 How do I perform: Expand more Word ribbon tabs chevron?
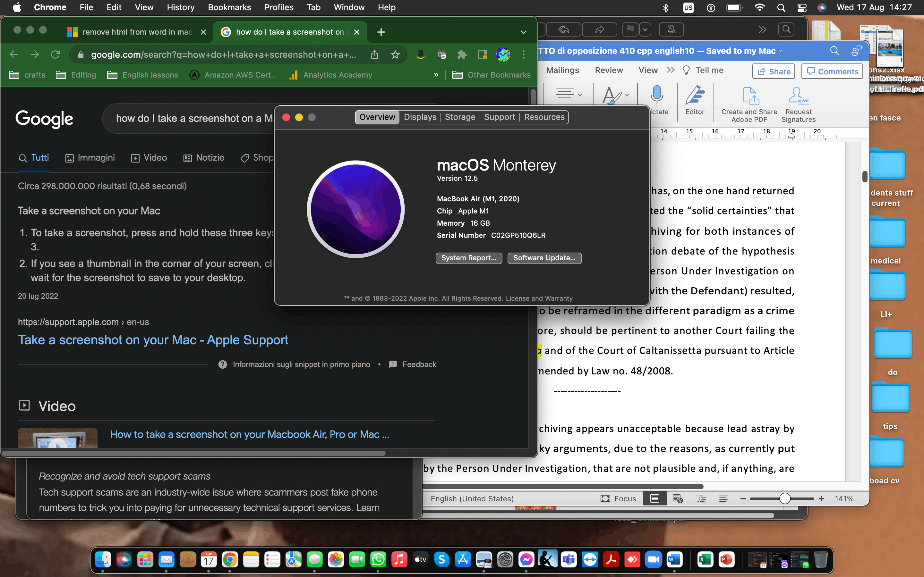671,70
